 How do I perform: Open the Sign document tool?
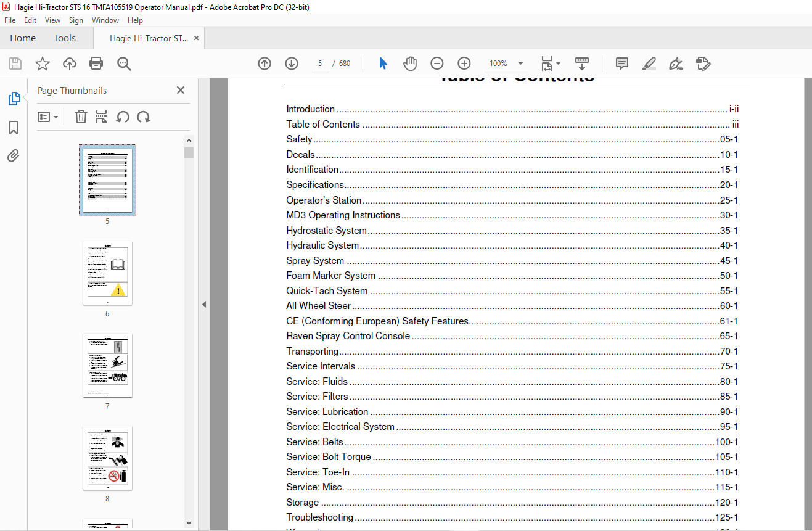click(x=676, y=64)
